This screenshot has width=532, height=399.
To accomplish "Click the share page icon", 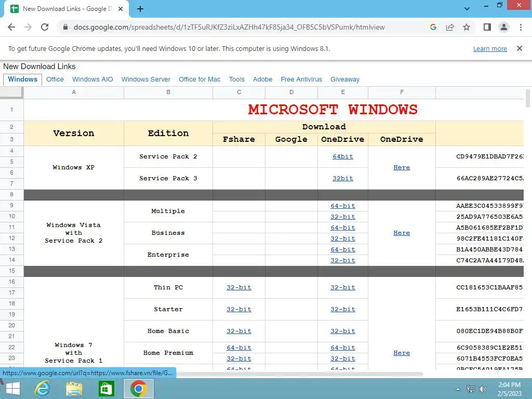I will point(450,27).
